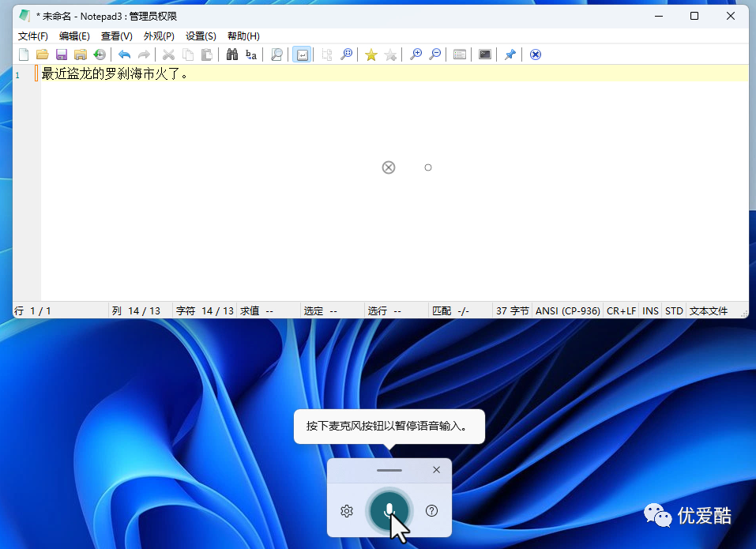
Task: Open Replace with the 'ba' icon
Action: point(250,55)
